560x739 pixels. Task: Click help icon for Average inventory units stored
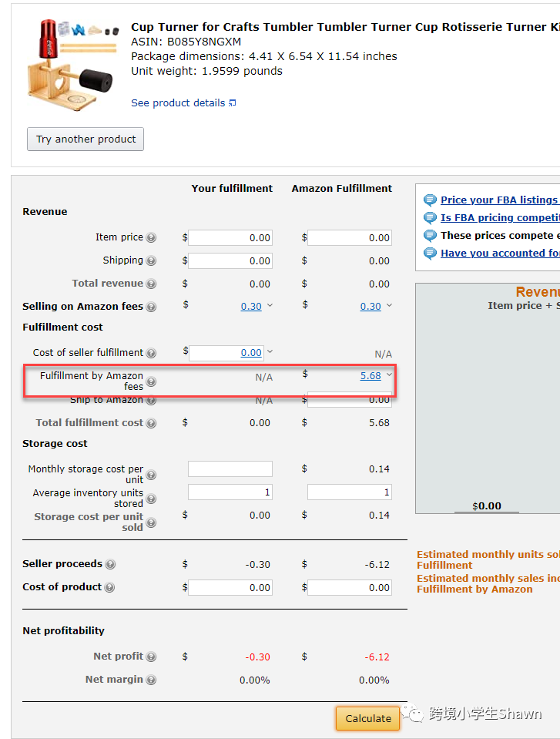pyautogui.click(x=151, y=499)
